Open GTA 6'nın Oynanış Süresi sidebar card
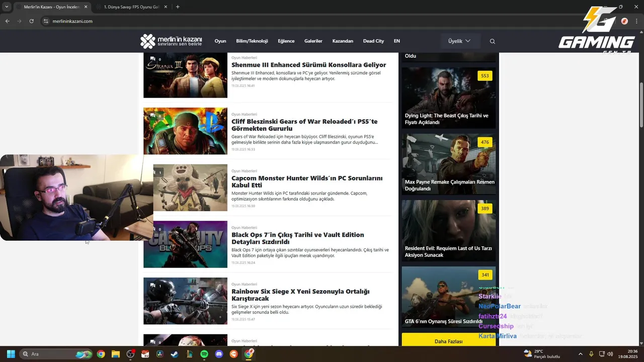Image resolution: width=644 pixels, height=362 pixels. click(448, 297)
